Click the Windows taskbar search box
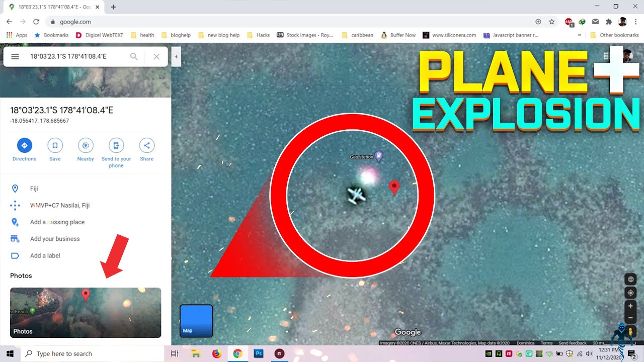 coord(93,353)
